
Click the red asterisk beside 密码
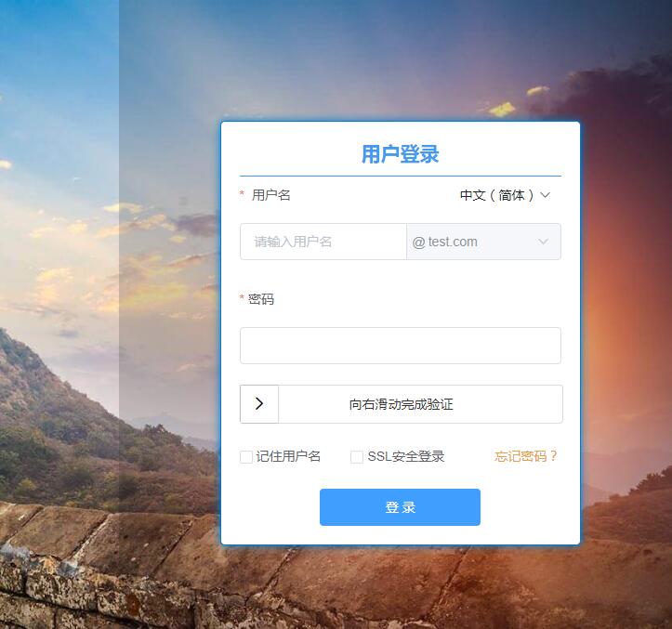pyautogui.click(x=243, y=297)
